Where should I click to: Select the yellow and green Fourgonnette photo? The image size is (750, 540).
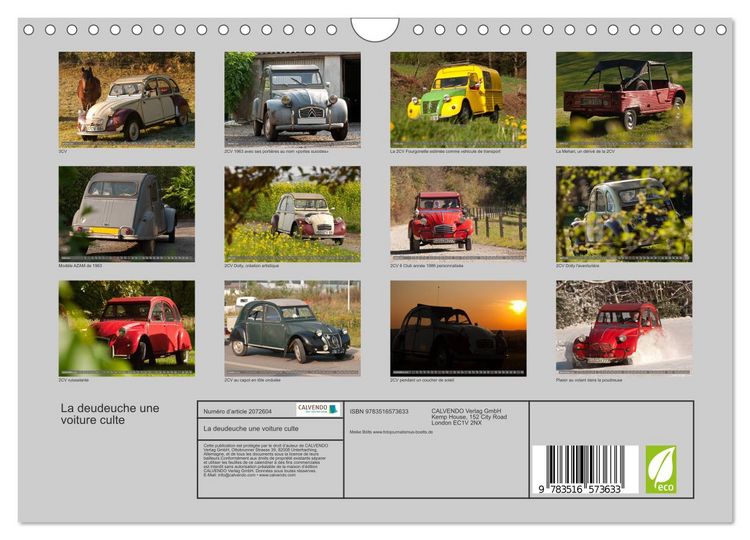click(458, 99)
